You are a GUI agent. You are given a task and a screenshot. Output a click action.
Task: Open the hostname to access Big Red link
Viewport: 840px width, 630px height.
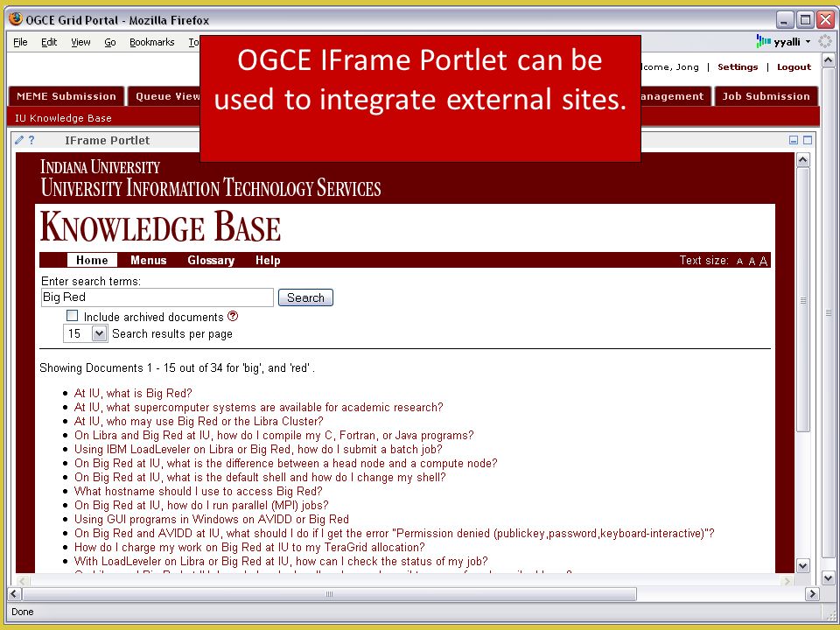199,491
